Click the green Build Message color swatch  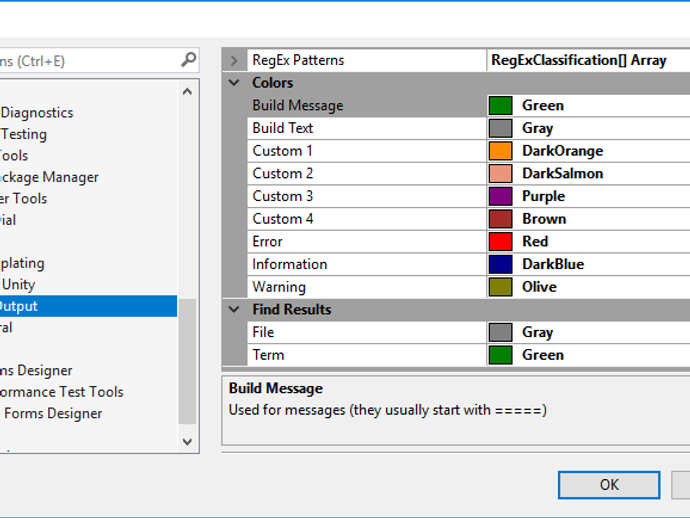coord(500,106)
